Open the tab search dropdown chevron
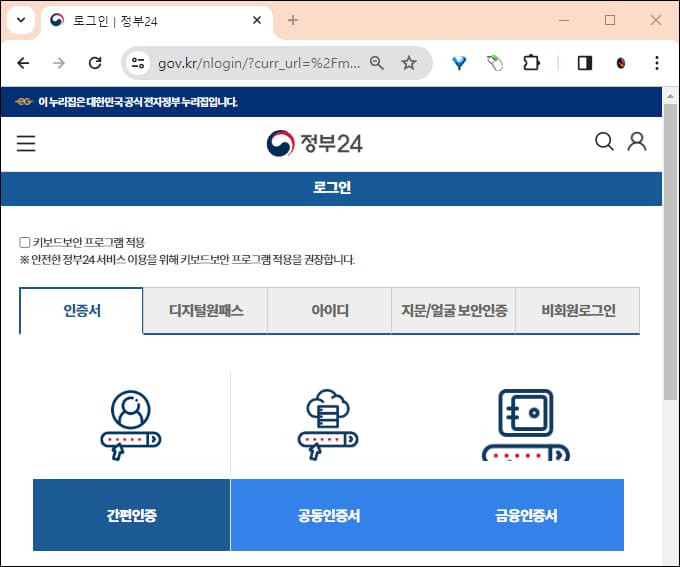This screenshot has height=567, width=680. pyautogui.click(x=21, y=20)
